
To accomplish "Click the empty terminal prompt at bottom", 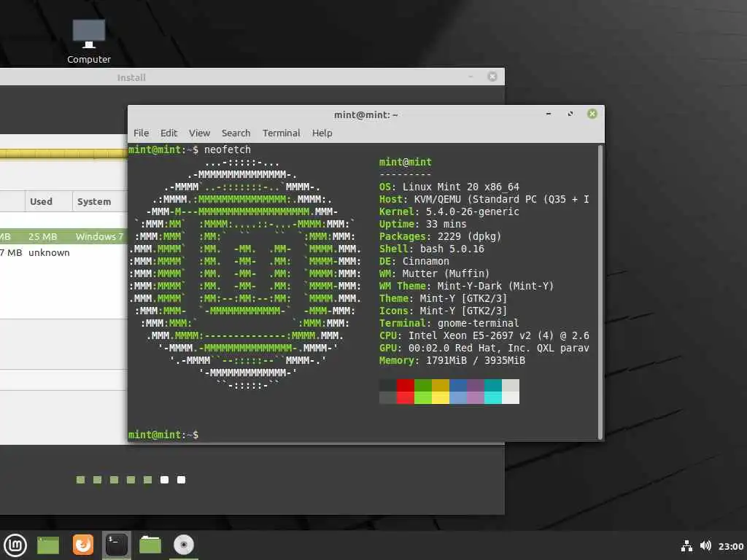I will coord(163,435).
